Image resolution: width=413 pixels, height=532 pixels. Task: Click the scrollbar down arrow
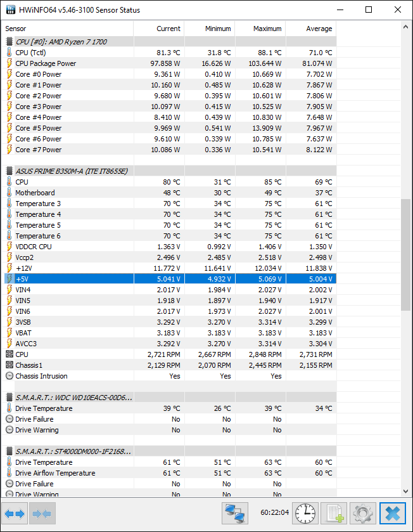click(x=405, y=491)
